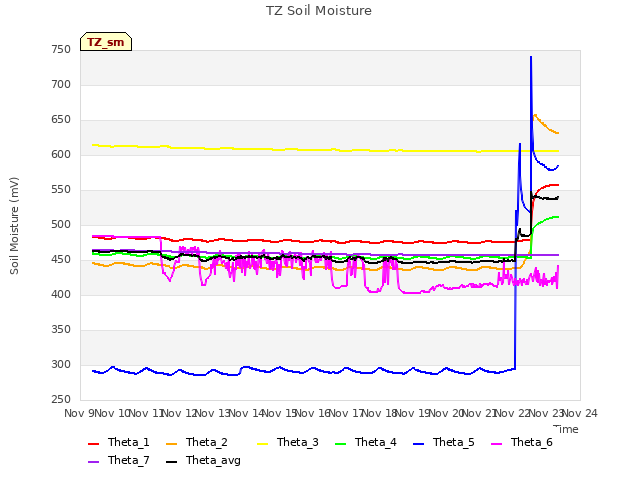
Task: Click the Time axis label
Action: click(x=566, y=429)
